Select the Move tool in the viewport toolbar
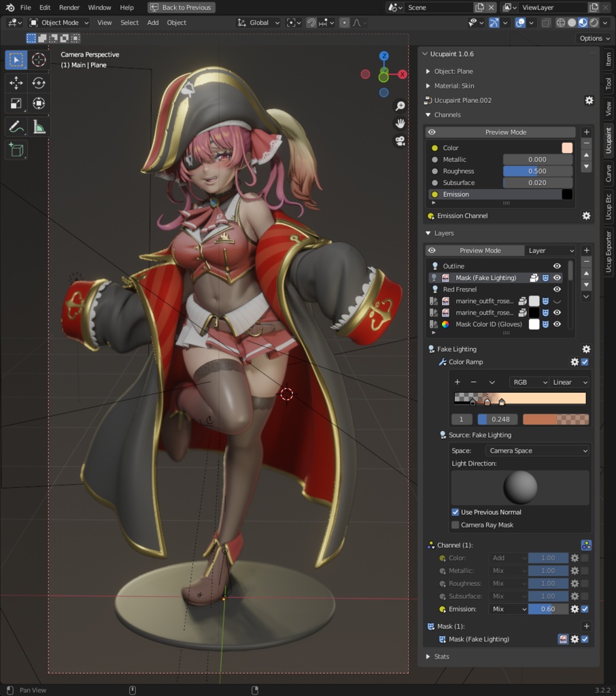Screen dimensions: 616x696 click(16, 83)
